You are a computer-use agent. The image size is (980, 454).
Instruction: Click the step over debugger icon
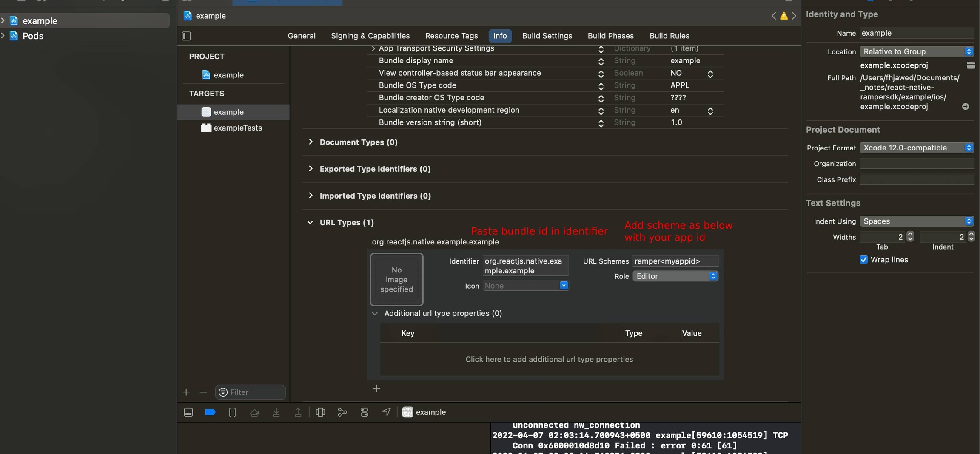tap(254, 412)
